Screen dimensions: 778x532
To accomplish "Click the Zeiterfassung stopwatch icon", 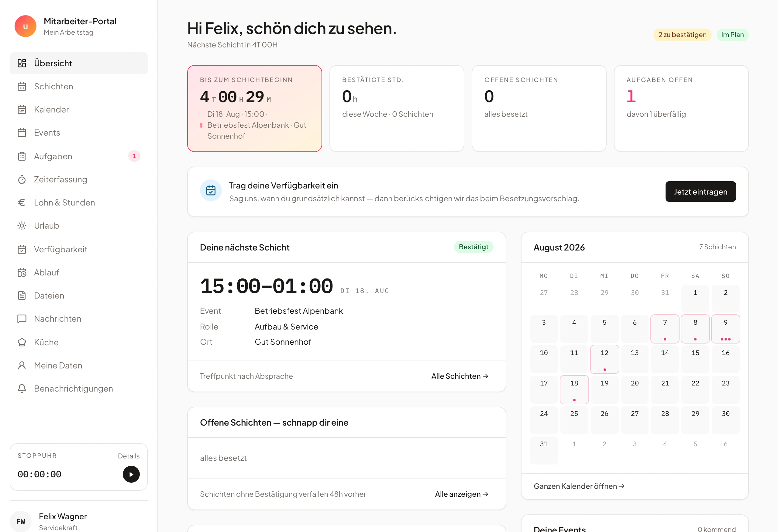I will tap(22, 179).
